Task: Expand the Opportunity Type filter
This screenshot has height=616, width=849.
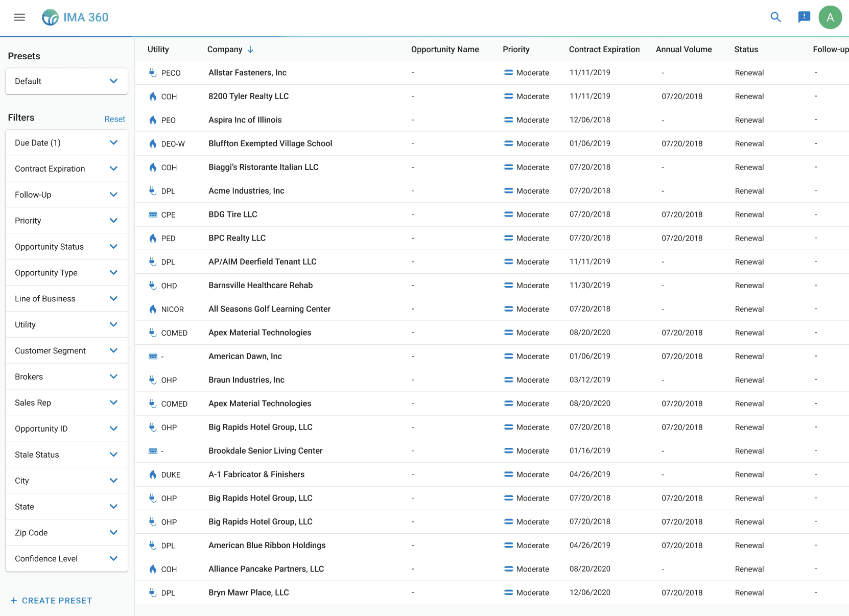Action: coord(66,273)
